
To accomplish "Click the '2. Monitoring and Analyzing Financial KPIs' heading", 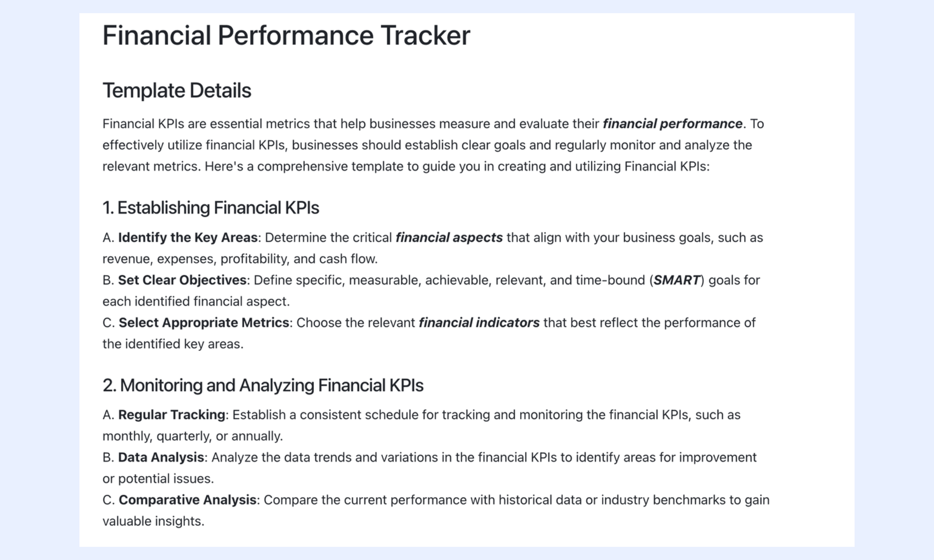I will coord(263,385).
